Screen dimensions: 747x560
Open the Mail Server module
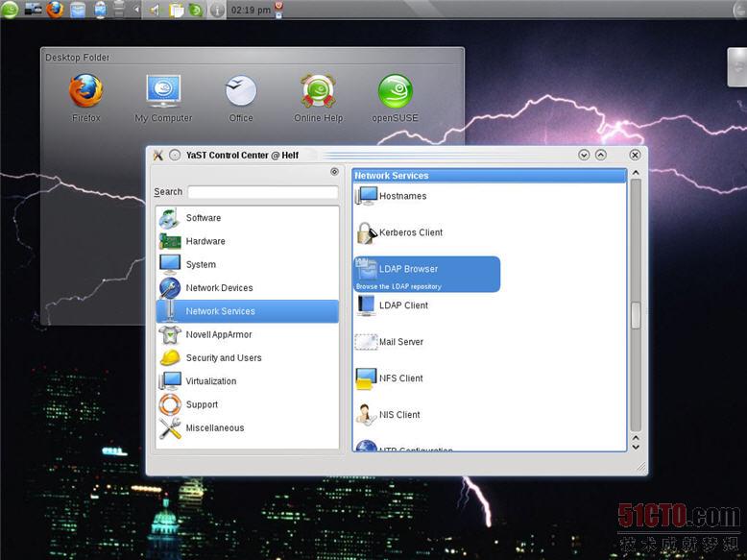click(x=390, y=342)
